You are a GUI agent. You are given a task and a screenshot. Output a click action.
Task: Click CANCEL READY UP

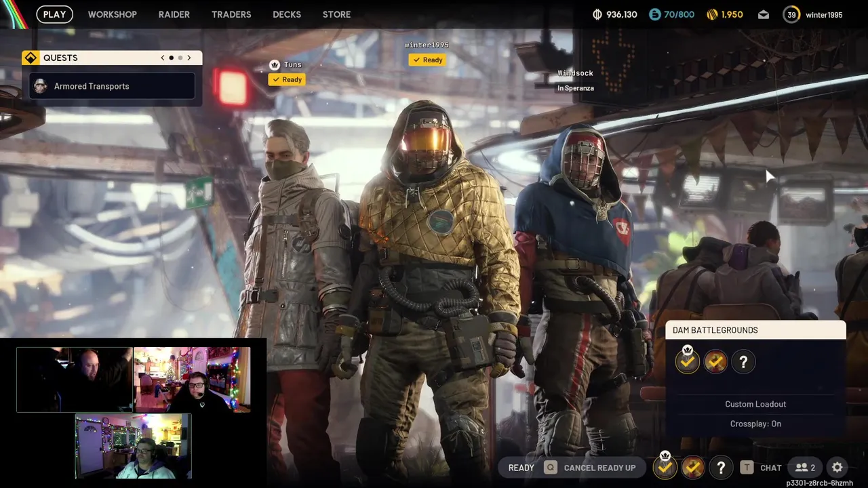(599, 468)
